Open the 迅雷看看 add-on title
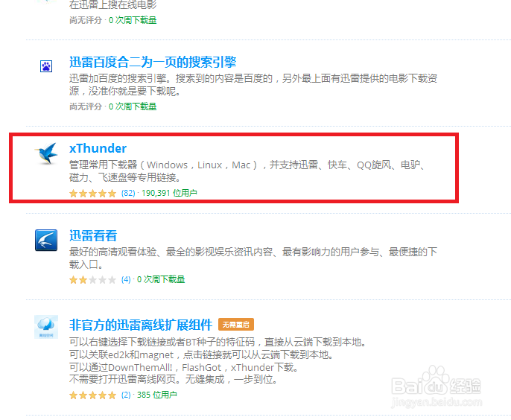The image size is (511, 420). [x=93, y=235]
